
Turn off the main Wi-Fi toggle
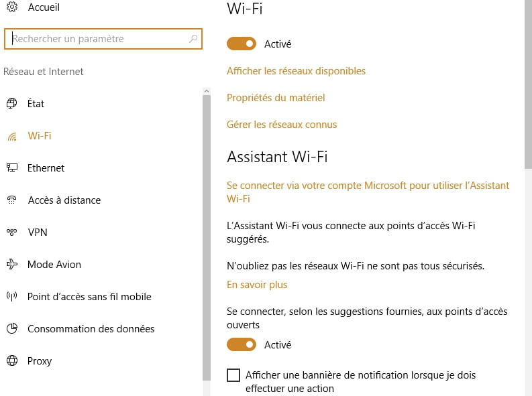(242, 44)
